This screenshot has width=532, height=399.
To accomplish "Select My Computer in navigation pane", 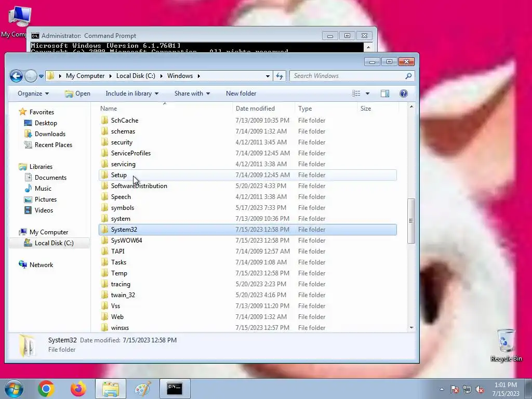I will pyautogui.click(x=48, y=232).
